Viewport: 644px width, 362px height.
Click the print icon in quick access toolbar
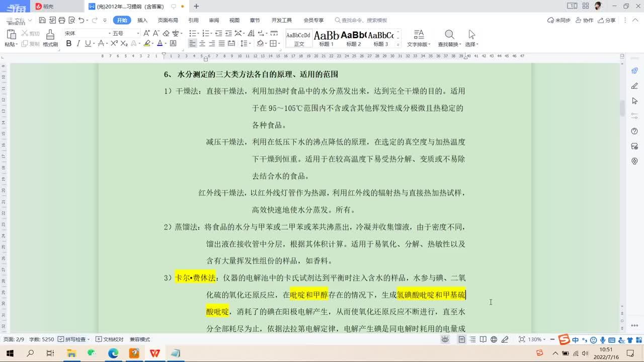(x=62, y=20)
